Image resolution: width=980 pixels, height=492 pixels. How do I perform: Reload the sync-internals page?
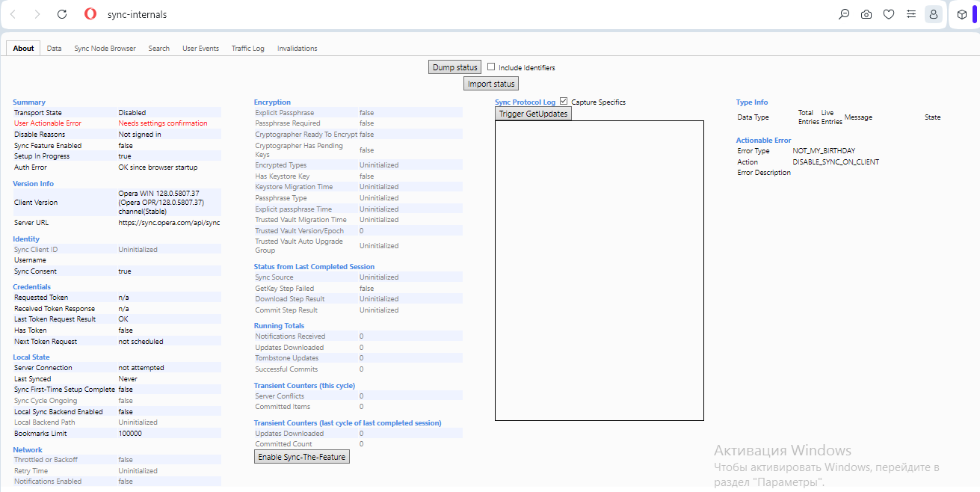(x=62, y=14)
